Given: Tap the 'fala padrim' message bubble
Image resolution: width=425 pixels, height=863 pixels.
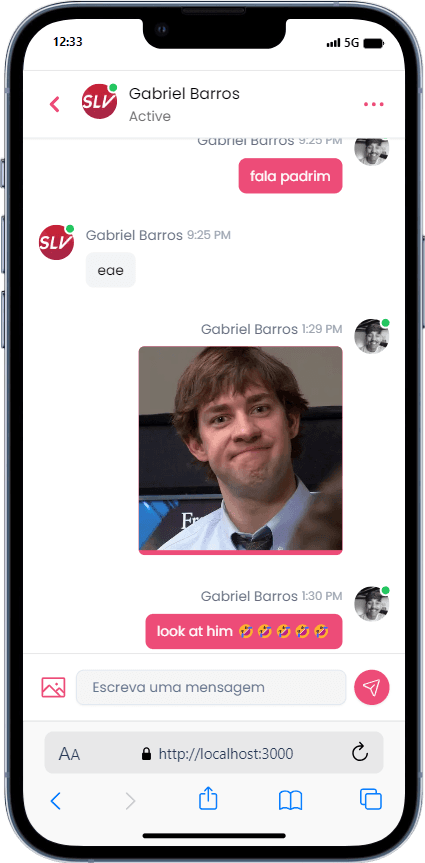Looking at the screenshot, I should [x=290, y=176].
